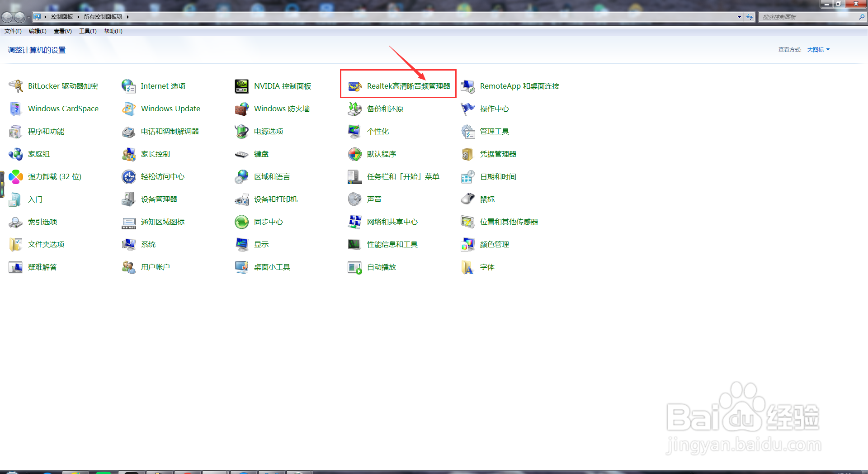
Task: Click the 设备和打印机 link
Action: tap(276, 199)
